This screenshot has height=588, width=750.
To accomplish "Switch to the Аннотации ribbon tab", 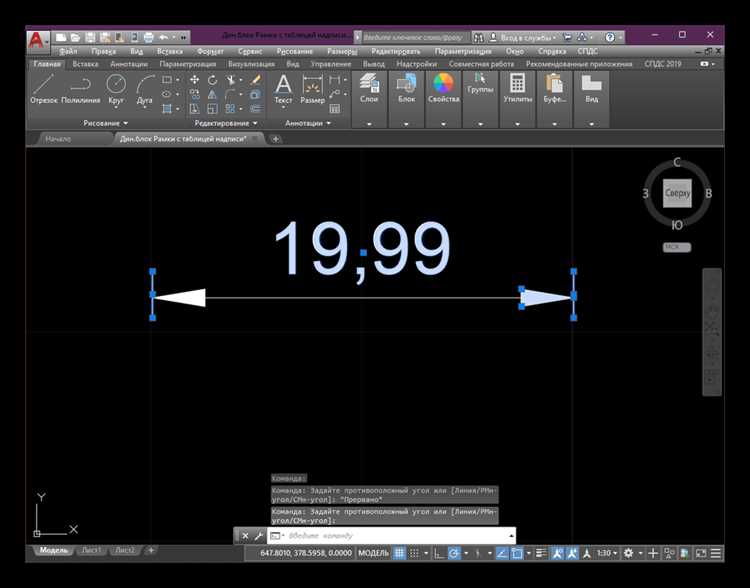I will pos(129,64).
